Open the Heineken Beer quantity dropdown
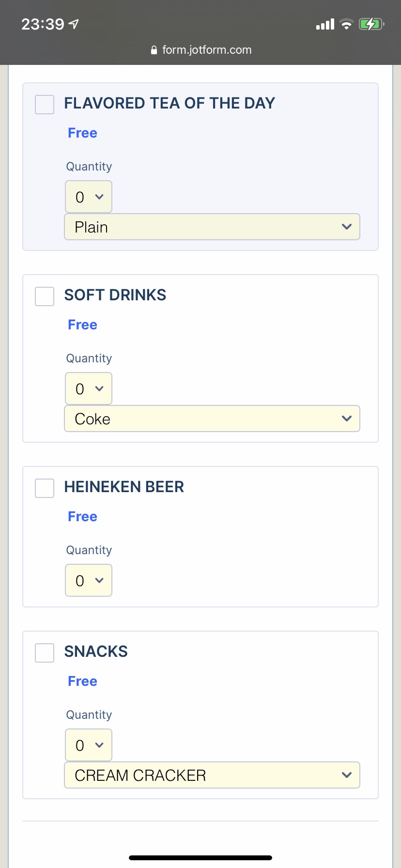The image size is (401, 868). point(89,580)
